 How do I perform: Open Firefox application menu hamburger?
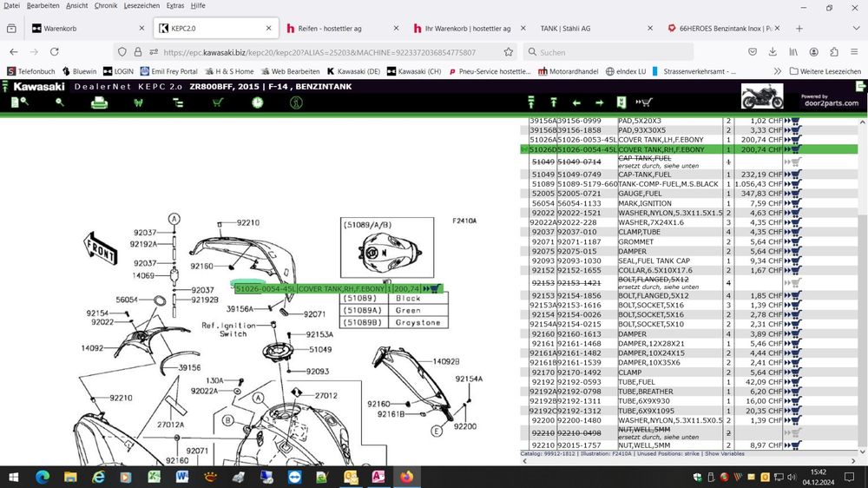pos(854,52)
